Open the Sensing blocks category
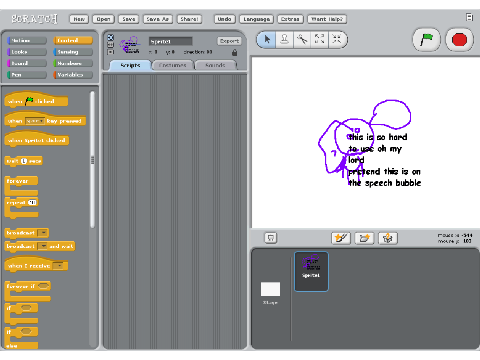 click(73, 52)
